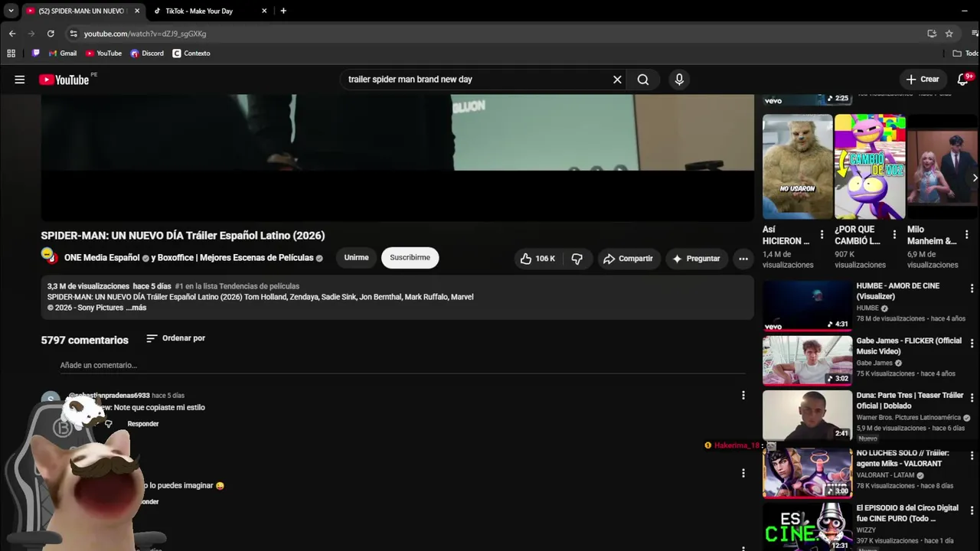
Task: Open Duna: Parte Tres teaser thumbnail
Action: click(x=807, y=416)
